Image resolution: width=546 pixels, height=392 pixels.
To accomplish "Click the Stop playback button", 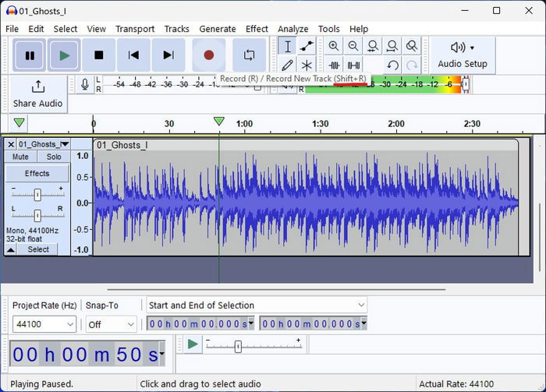I will tap(99, 55).
